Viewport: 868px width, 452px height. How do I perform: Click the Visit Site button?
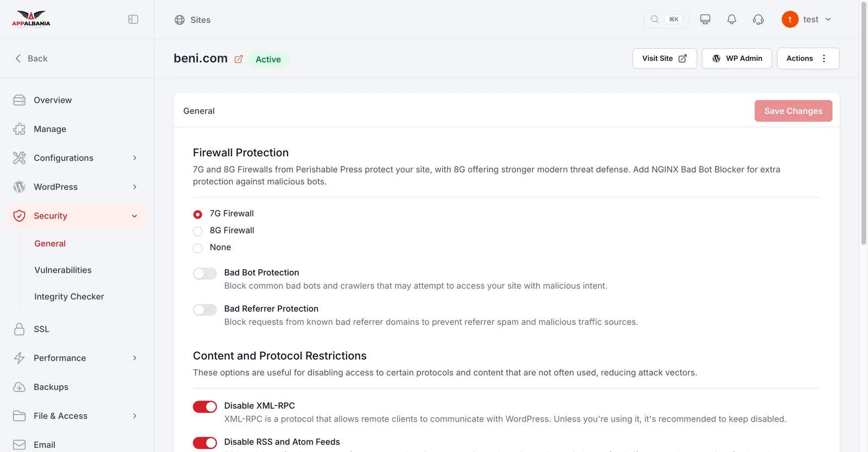[665, 59]
